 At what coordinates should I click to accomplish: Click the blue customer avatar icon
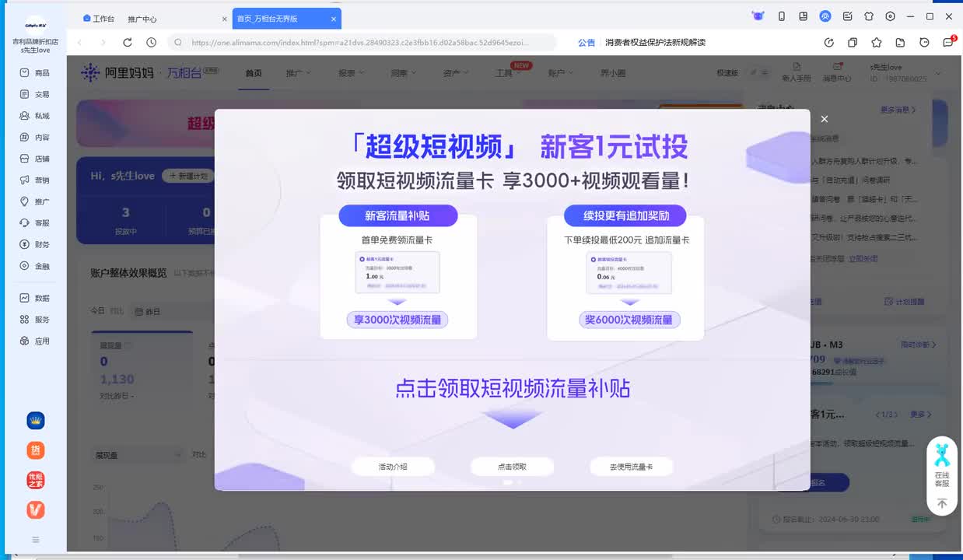pyautogui.click(x=825, y=16)
